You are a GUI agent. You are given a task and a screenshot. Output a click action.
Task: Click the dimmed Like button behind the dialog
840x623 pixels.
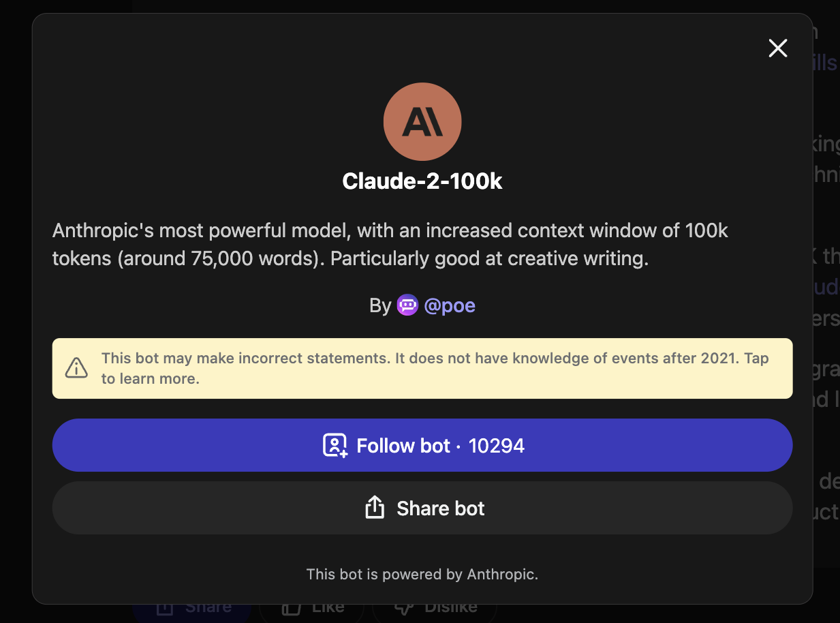point(311,608)
